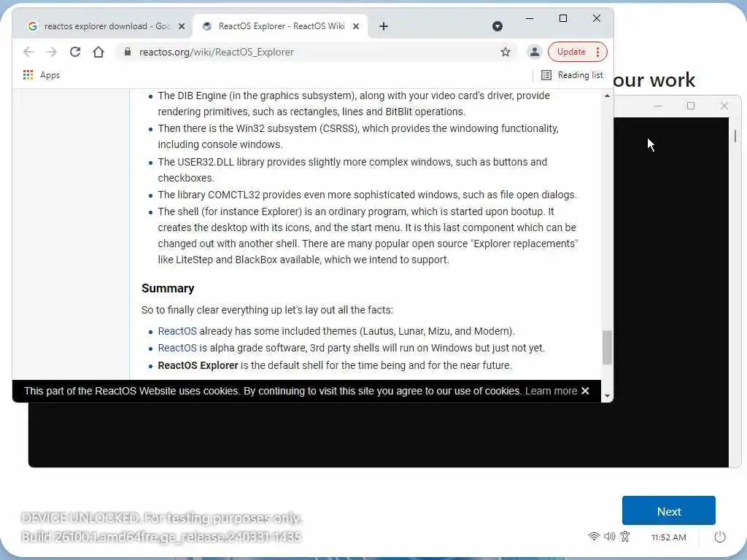Click the 'The library COMCTL32' bullet text
Image resolution: width=747 pixels, height=560 pixels.
tap(368, 195)
